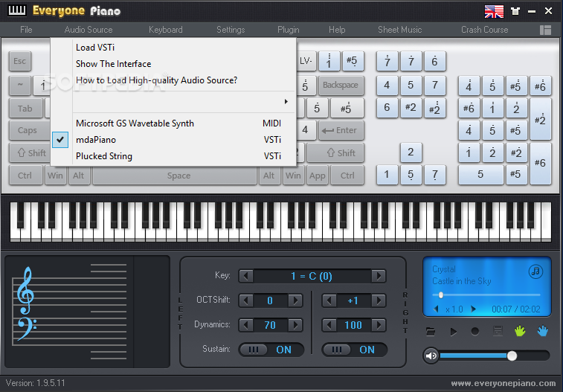The width and height of the screenshot is (563, 392).
Task: Toggle left hand Sustain switch
Action: pos(271,350)
